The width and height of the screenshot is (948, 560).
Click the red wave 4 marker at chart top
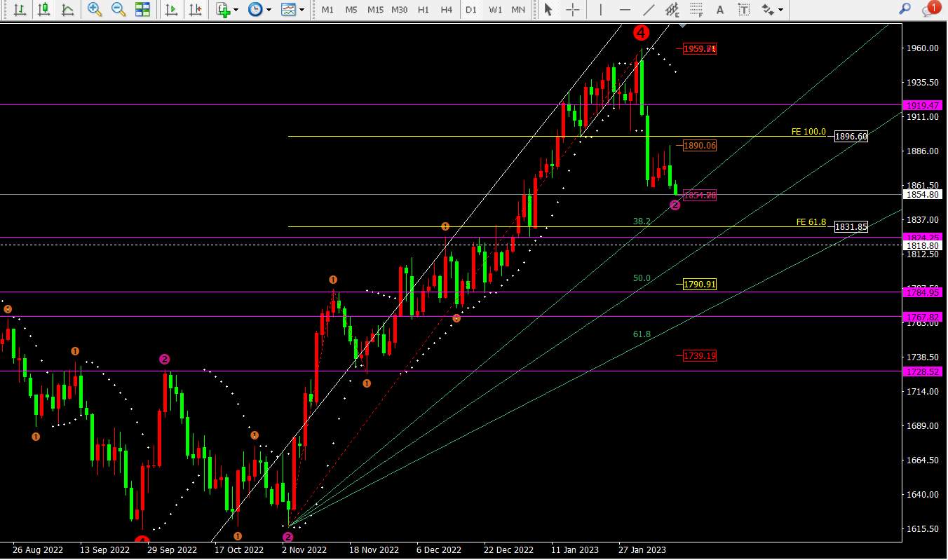click(x=641, y=32)
